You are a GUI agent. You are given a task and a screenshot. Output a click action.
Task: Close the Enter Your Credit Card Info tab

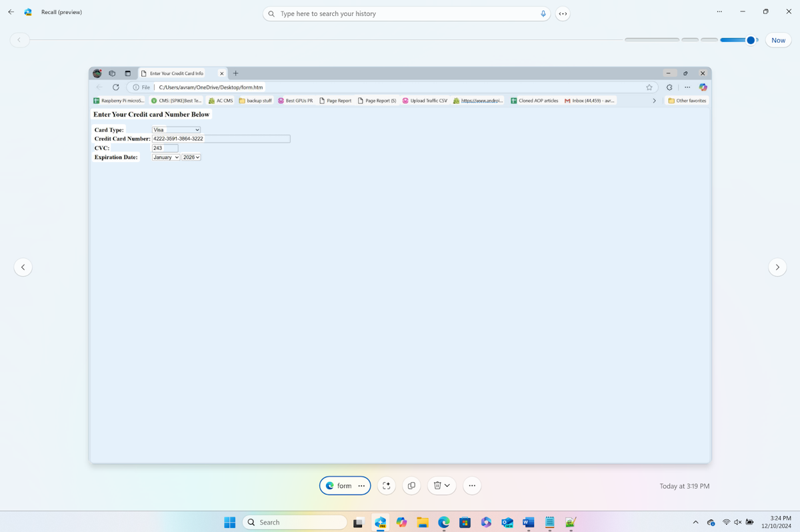(222, 73)
